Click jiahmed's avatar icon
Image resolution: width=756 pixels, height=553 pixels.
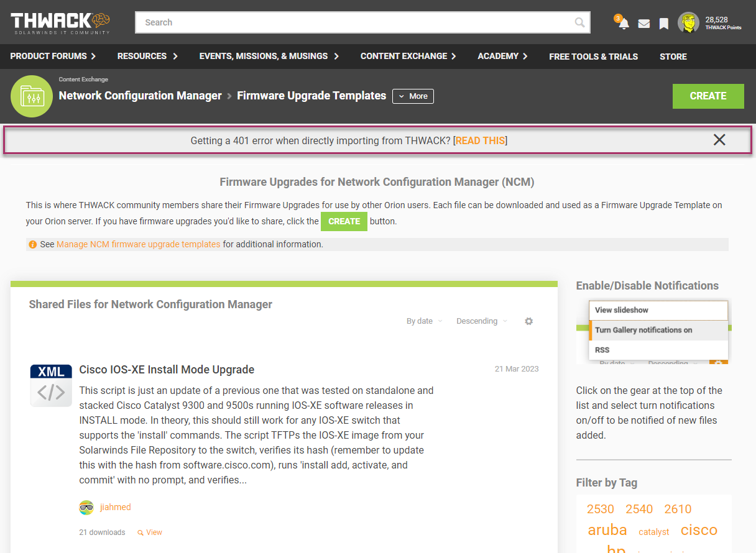86,507
